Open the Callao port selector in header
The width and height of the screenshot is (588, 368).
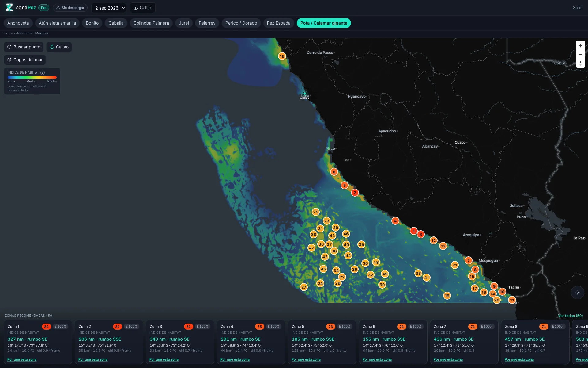[x=143, y=8]
